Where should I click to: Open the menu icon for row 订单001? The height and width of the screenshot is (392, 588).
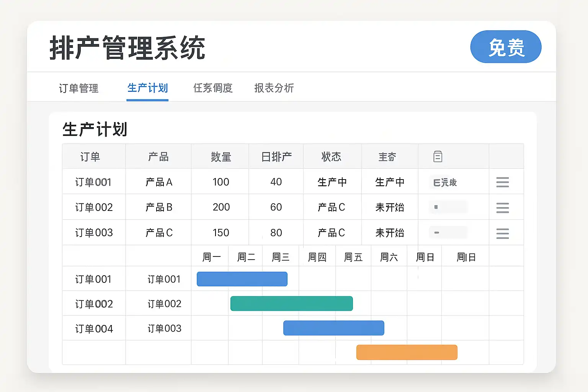tap(502, 182)
